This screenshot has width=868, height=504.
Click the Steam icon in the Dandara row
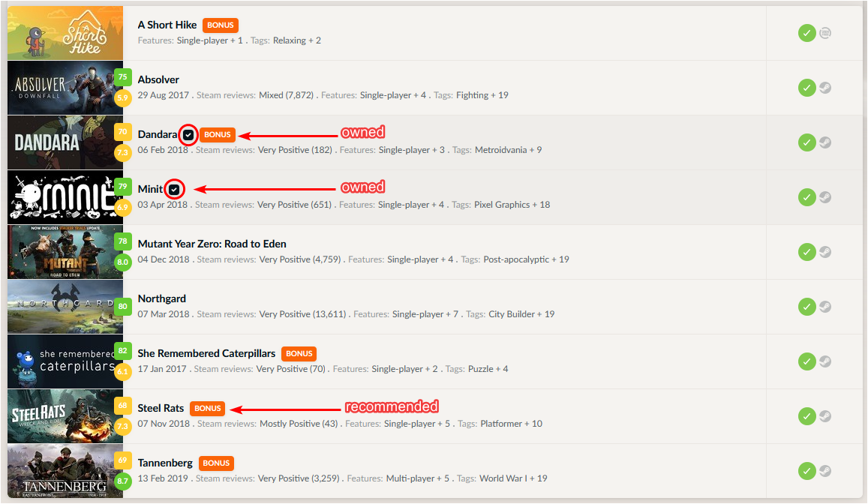824,142
